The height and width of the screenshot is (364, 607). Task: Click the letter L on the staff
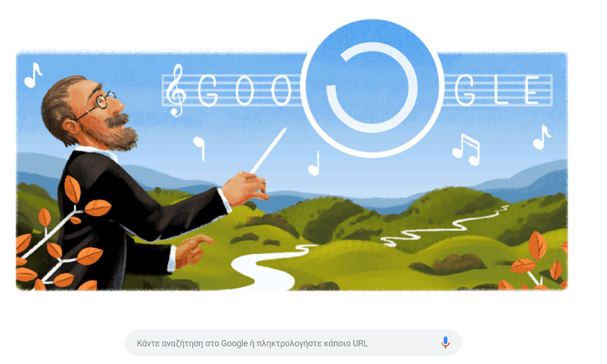tap(501, 90)
